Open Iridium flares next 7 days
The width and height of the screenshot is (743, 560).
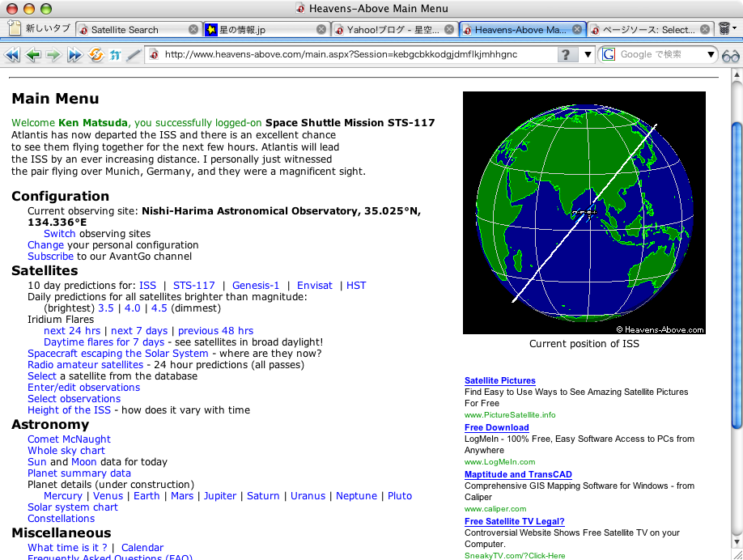(x=139, y=331)
